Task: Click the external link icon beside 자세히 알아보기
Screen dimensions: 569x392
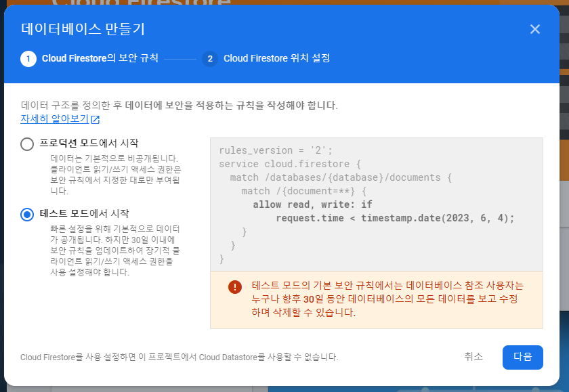Action: pyautogui.click(x=96, y=119)
